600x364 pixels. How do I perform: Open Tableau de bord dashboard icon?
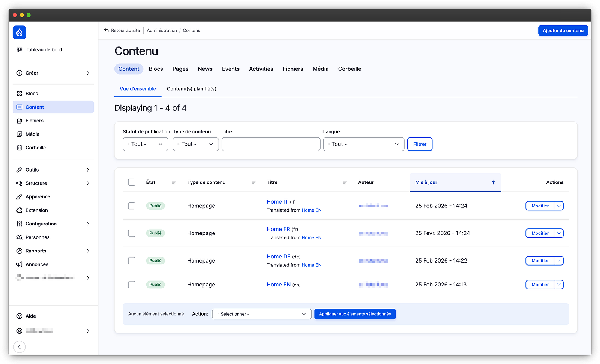click(19, 50)
